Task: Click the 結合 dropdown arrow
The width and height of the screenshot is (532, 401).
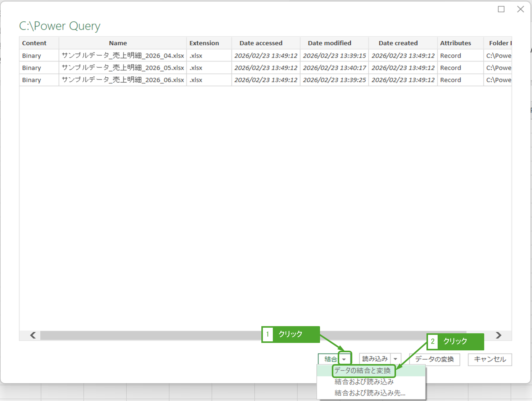Action: (x=344, y=359)
